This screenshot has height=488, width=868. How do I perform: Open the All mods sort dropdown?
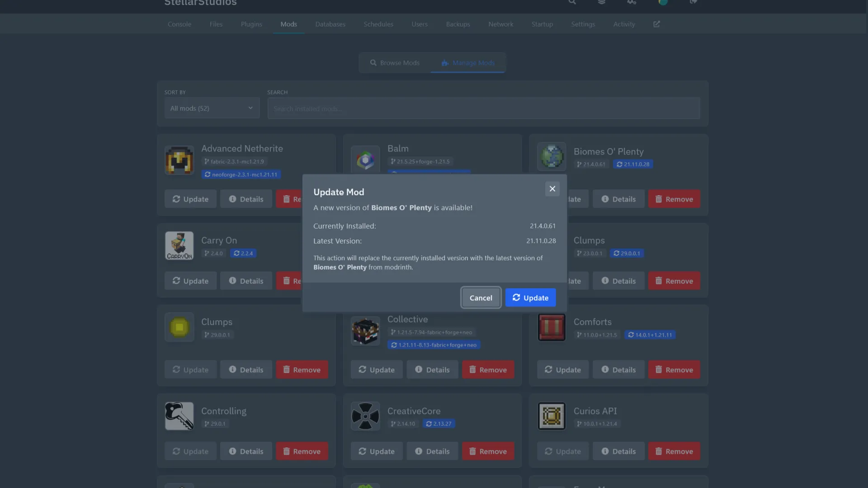[x=212, y=108]
